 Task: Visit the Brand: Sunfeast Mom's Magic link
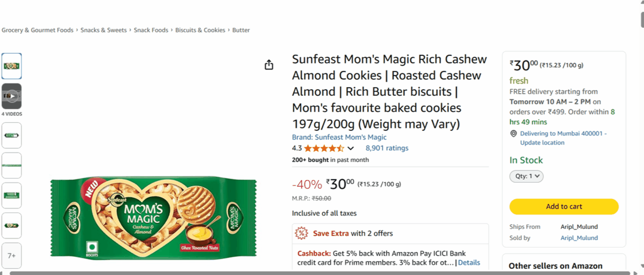339,137
